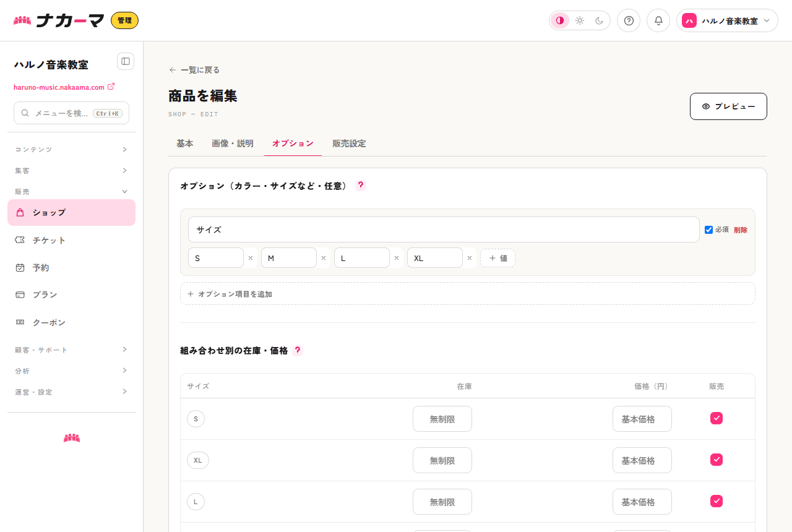
Task: Open クーポン in the sidebar
Action: [x=71, y=322]
